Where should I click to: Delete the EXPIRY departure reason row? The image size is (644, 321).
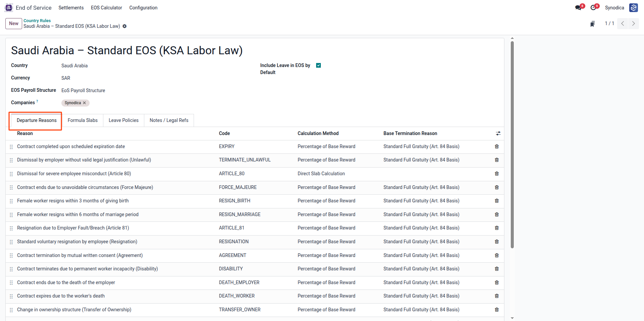(x=497, y=146)
